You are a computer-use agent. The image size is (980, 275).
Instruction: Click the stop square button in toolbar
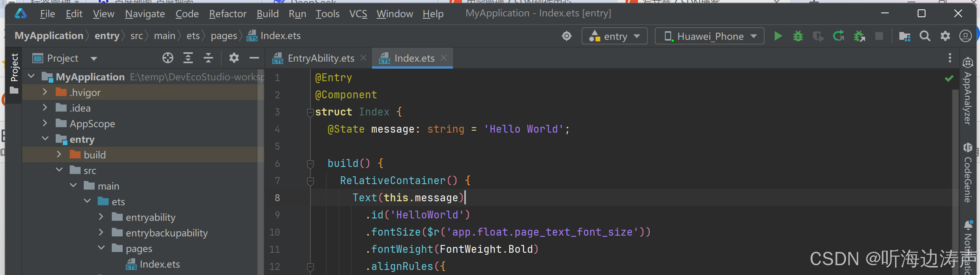coord(879,36)
